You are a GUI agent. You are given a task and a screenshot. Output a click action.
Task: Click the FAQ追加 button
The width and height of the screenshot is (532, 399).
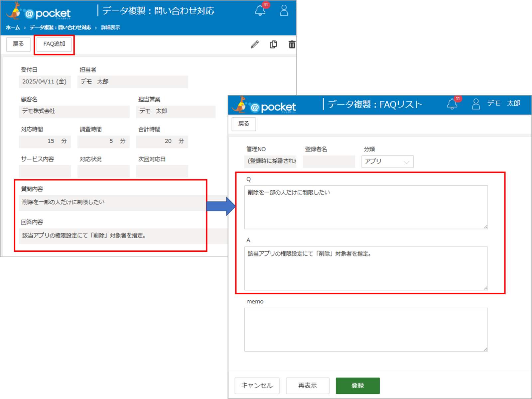(x=54, y=44)
